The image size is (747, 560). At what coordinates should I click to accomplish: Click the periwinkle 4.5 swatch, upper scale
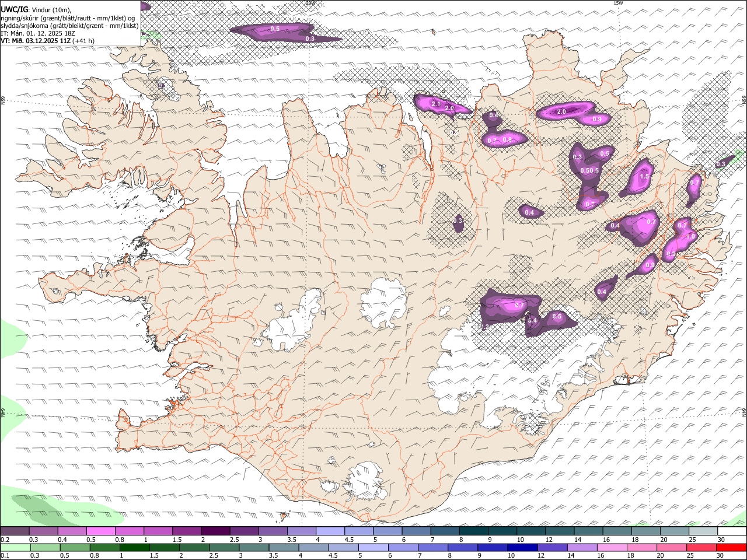[x=358, y=531]
